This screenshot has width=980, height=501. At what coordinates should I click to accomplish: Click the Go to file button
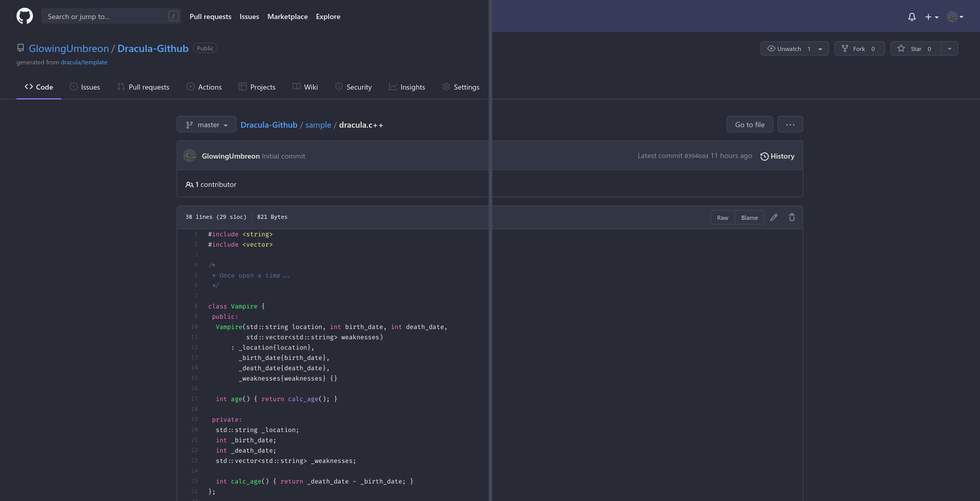pyautogui.click(x=749, y=124)
